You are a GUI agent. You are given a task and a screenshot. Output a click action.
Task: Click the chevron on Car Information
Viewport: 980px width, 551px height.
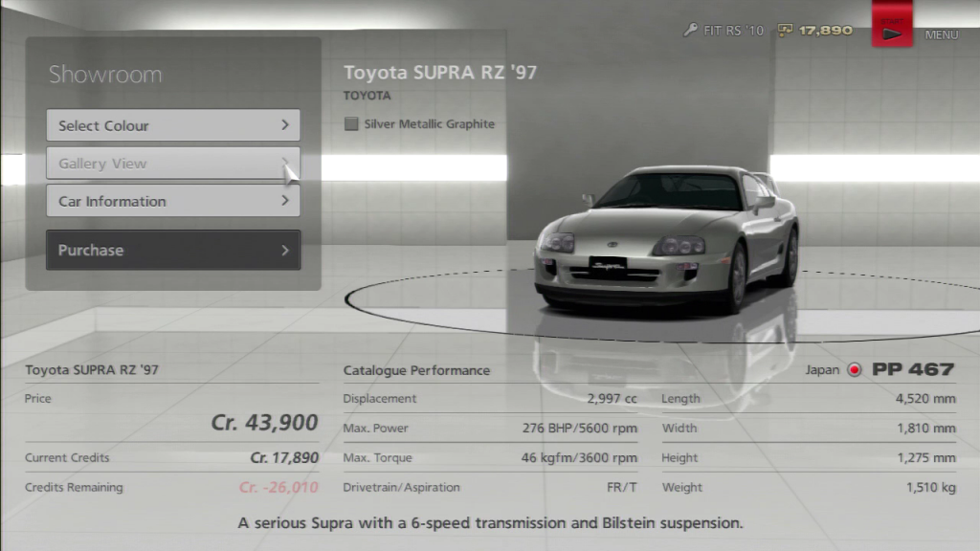point(285,201)
